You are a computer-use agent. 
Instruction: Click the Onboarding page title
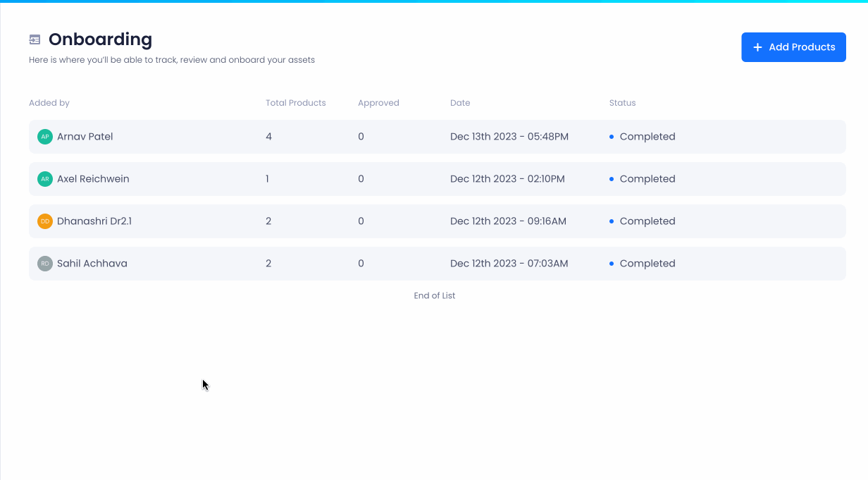pyautogui.click(x=100, y=39)
